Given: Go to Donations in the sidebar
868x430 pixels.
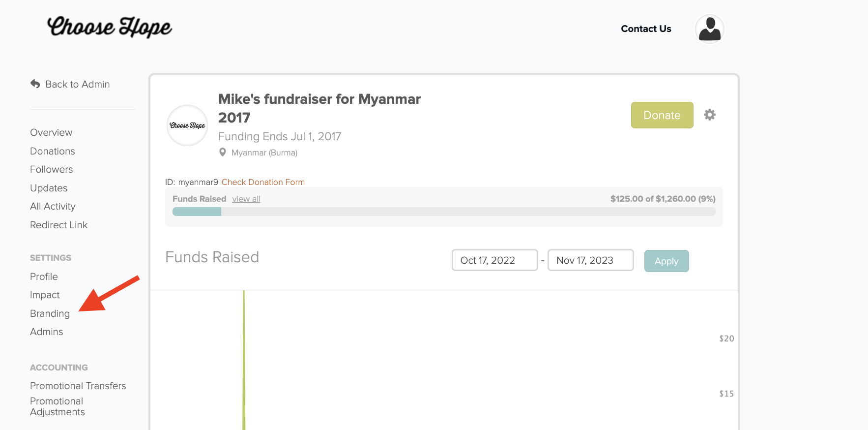Looking at the screenshot, I should click(x=53, y=151).
